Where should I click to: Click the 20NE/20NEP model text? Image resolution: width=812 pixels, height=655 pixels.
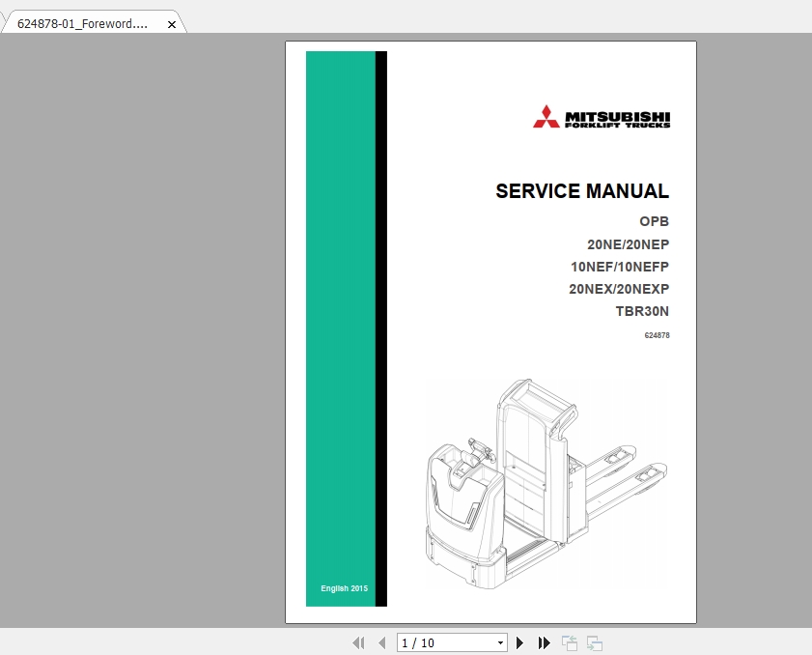(x=629, y=244)
